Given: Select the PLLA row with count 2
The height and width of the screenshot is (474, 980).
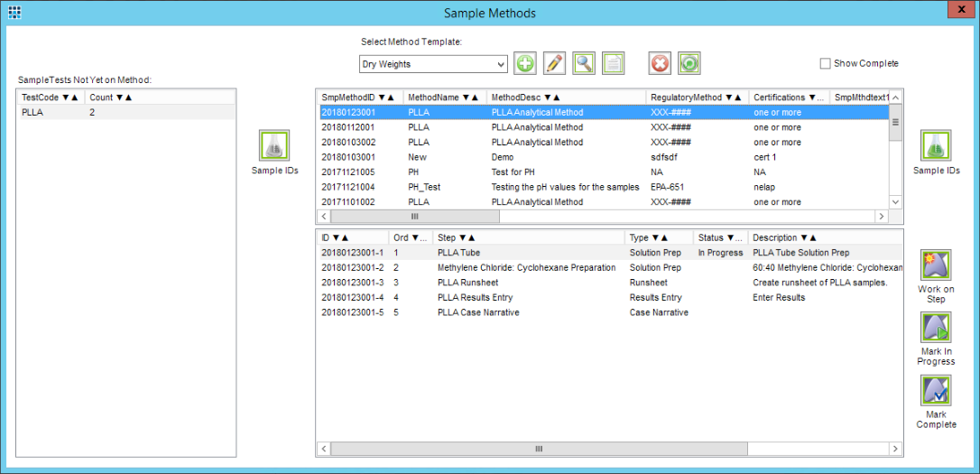Looking at the screenshot, I should click(x=126, y=113).
